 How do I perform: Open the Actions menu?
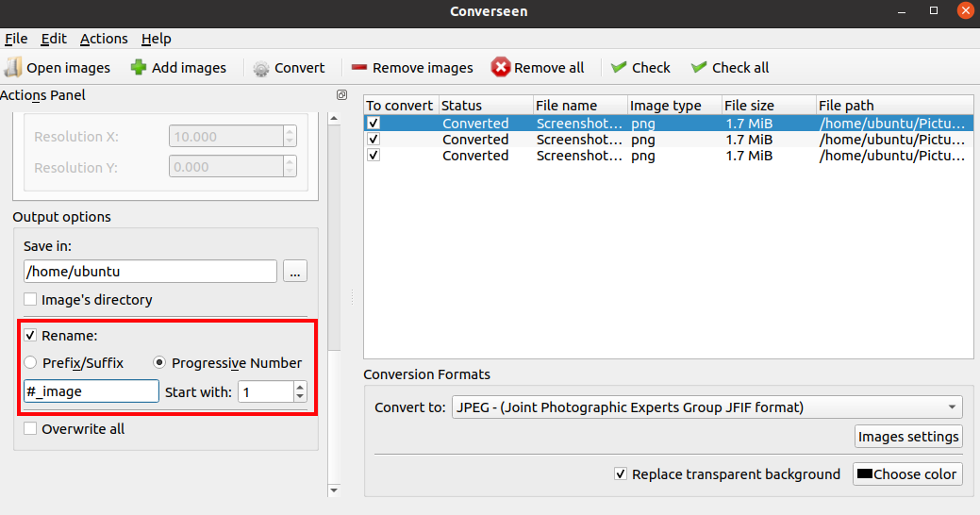tap(104, 39)
